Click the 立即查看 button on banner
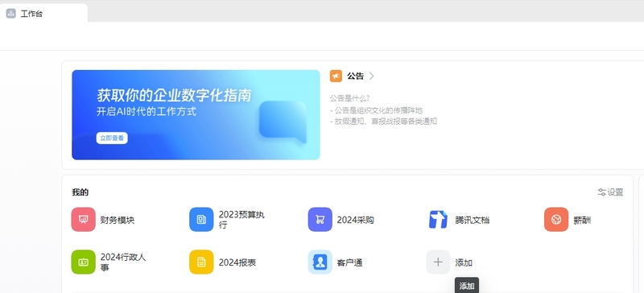 [x=112, y=138]
